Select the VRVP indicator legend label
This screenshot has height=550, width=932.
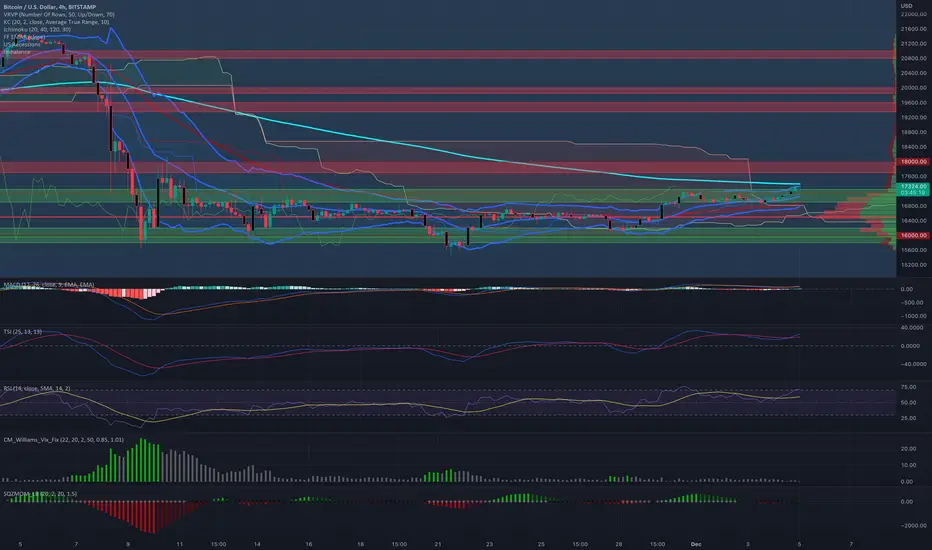click(x=59, y=14)
